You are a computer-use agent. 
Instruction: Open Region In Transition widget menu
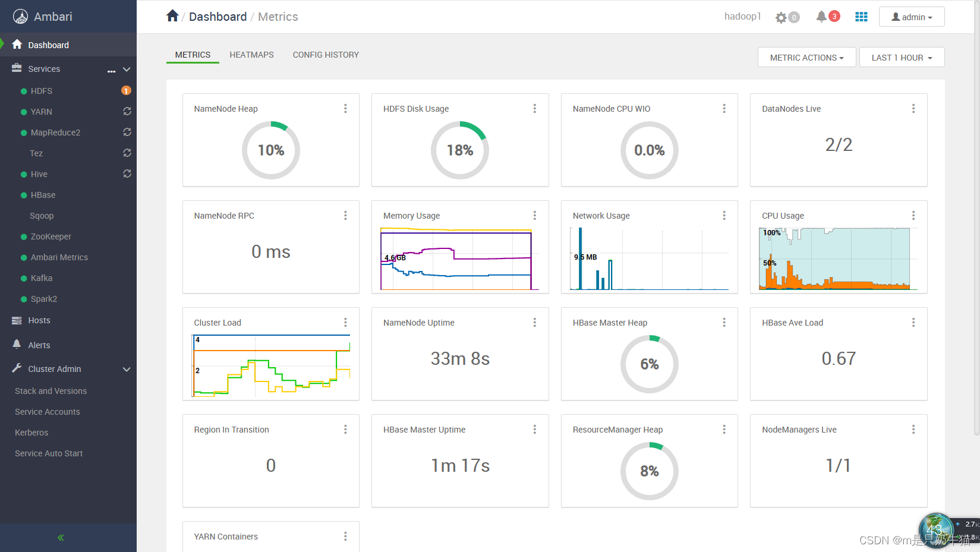[x=345, y=429]
